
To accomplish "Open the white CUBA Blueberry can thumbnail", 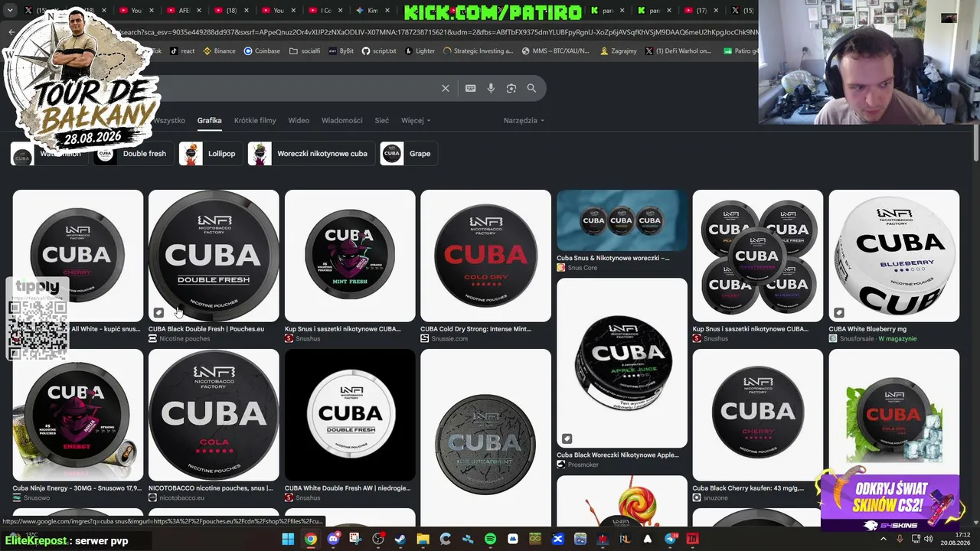I will point(893,256).
